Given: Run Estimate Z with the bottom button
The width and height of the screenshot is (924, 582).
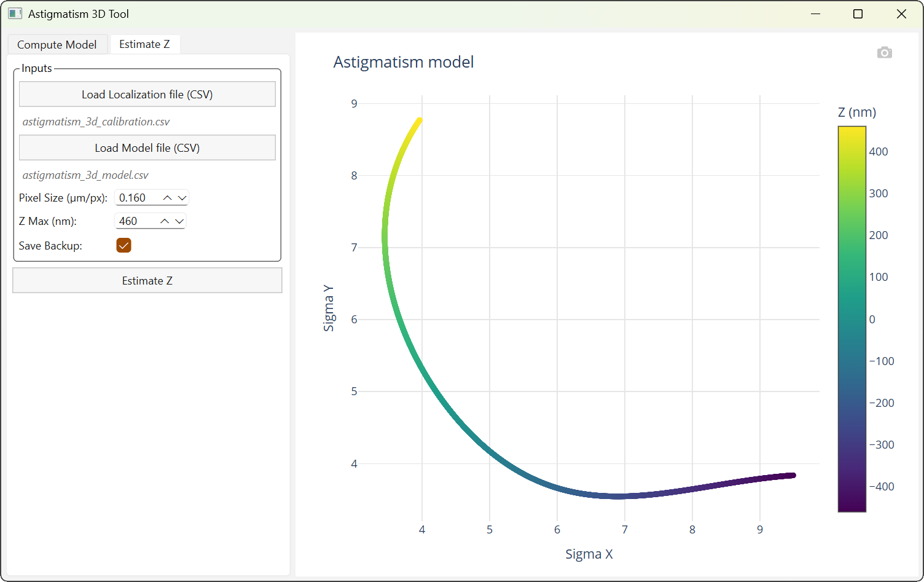Looking at the screenshot, I should coord(147,280).
